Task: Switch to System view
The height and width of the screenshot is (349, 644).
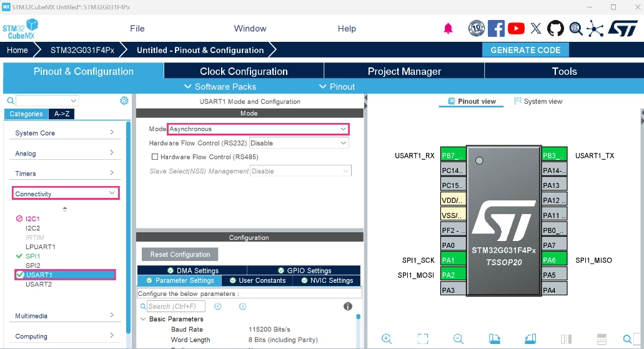Action: click(538, 101)
